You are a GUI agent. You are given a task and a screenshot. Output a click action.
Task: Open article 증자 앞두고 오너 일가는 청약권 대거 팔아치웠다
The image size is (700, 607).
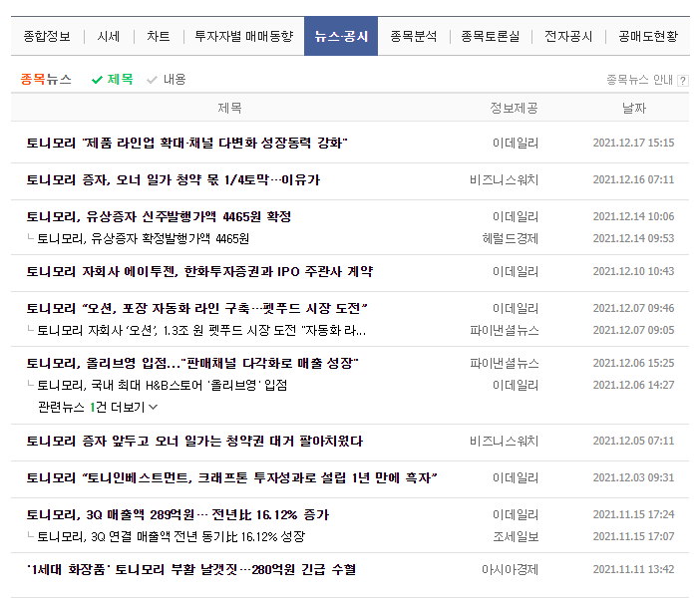pyautogui.click(x=194, y=442)
